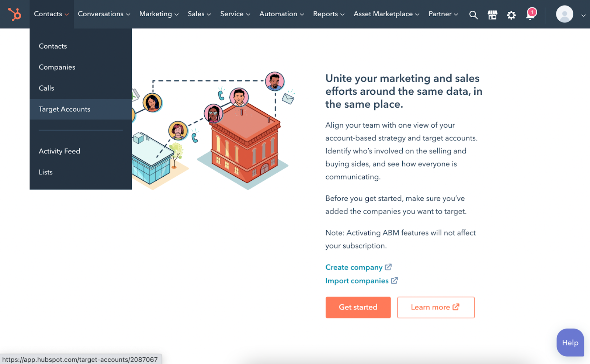Follow the Create company link
This screenshot has height=364, width=590.
358,267
